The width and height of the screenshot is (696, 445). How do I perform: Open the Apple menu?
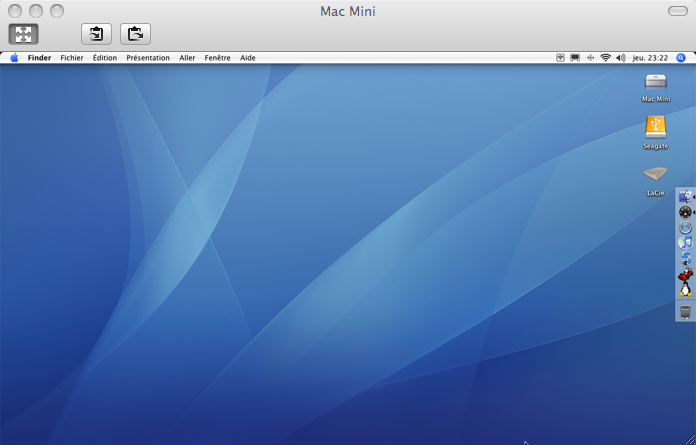click(x=14, y=58)
